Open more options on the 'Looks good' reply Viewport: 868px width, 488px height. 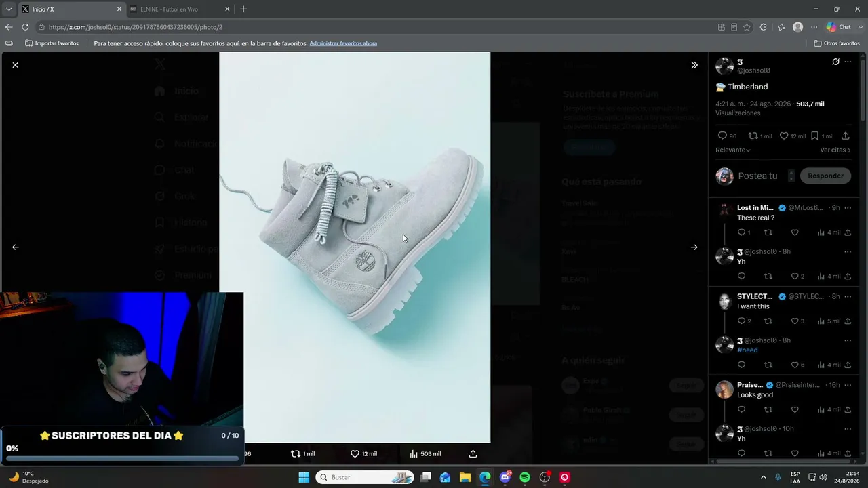848,385
